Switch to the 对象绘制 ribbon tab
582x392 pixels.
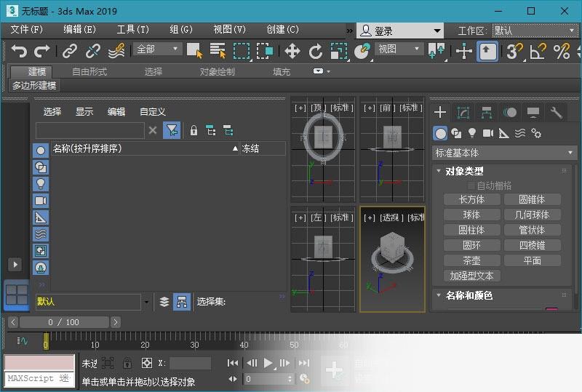coord(217,72)
